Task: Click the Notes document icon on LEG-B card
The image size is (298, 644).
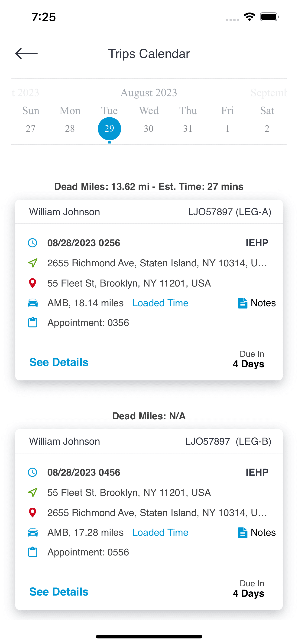Action: pyautogui.click(x=243, y=532)
